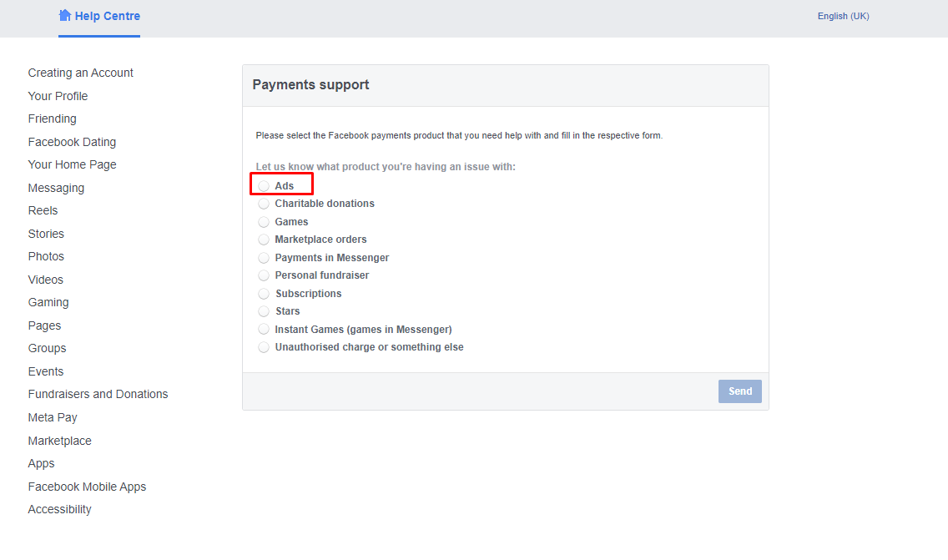Open Creating an Account help topic
The width and height of the screenshot is (948, 560).
click(80, 73)
